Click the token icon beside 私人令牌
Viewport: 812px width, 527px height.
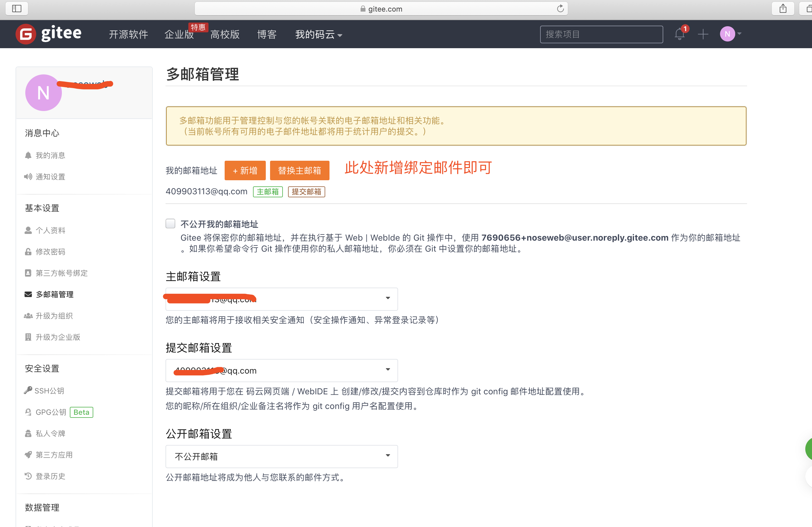(28, 433)
